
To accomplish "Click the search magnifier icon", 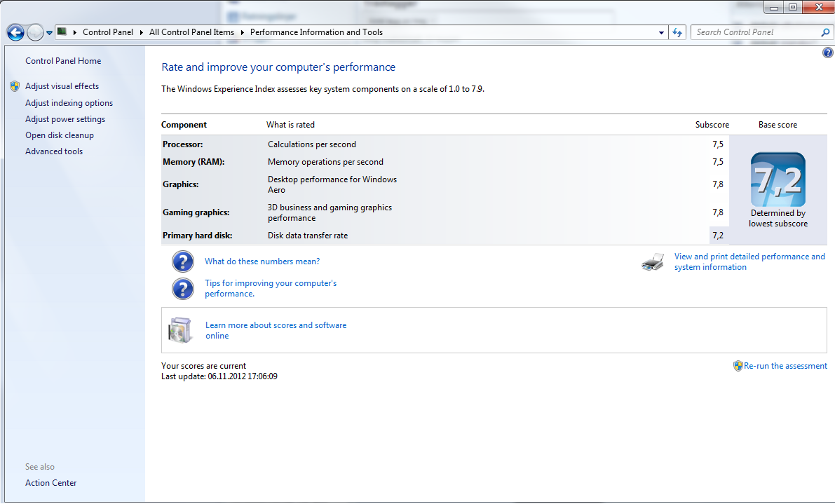I will click(825, 32).
